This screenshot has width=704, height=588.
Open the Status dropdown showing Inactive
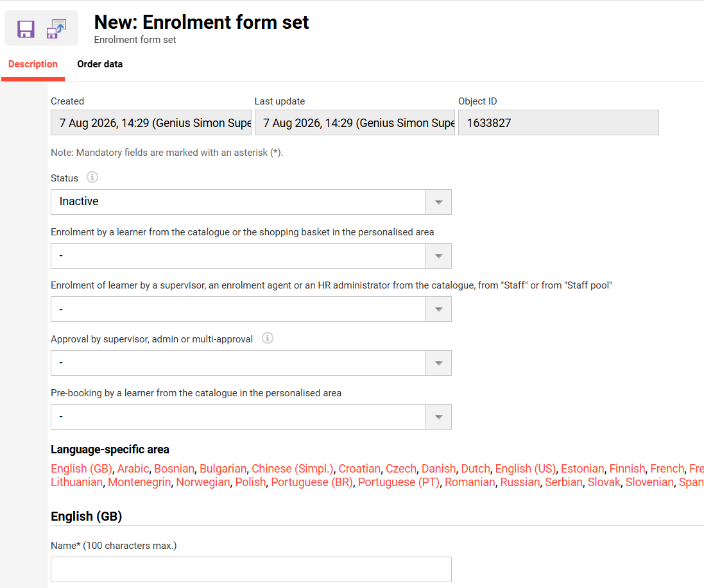pos(251,202)
